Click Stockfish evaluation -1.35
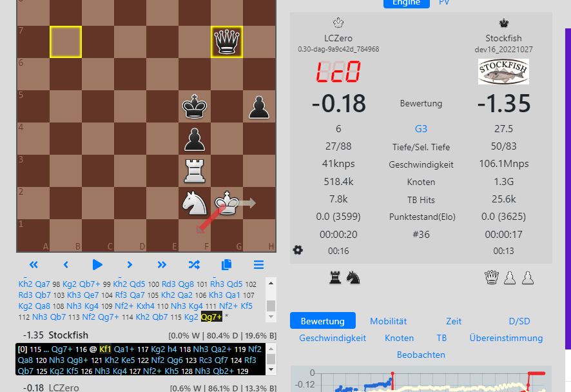The height and width of the screenshot is (392, 571). [503, 103]
